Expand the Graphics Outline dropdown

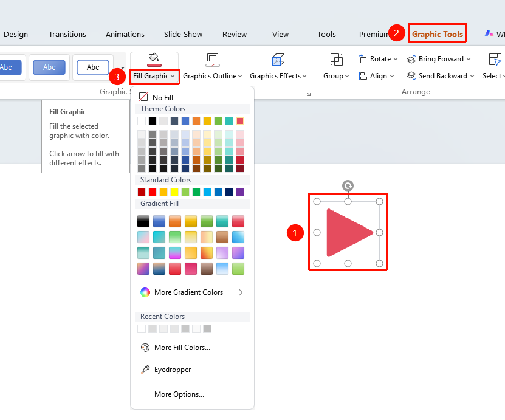pos(240,76)
